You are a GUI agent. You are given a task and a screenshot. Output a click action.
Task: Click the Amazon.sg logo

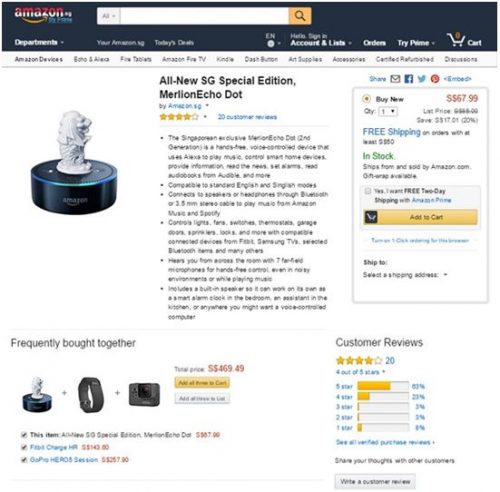tap(43, 16)
